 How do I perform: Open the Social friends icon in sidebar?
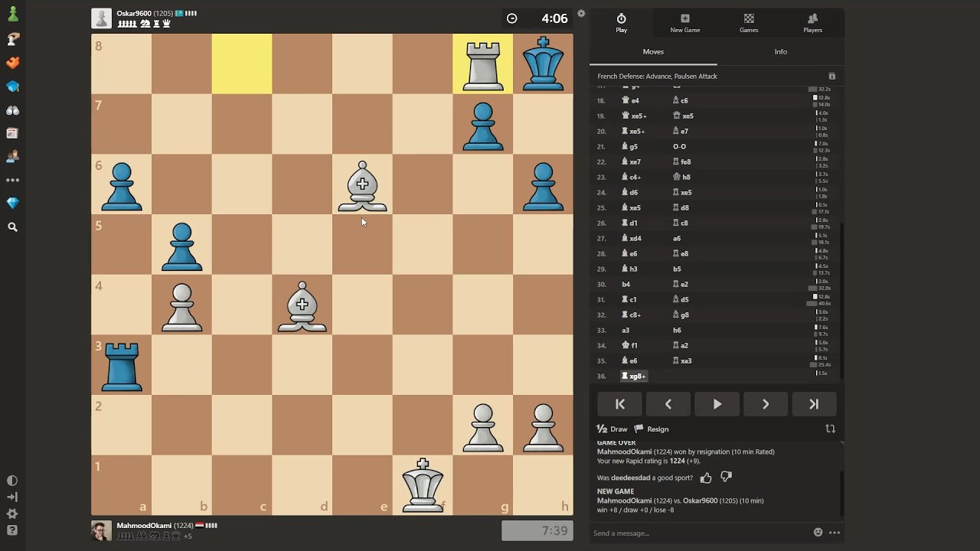[x=12, y=156]
